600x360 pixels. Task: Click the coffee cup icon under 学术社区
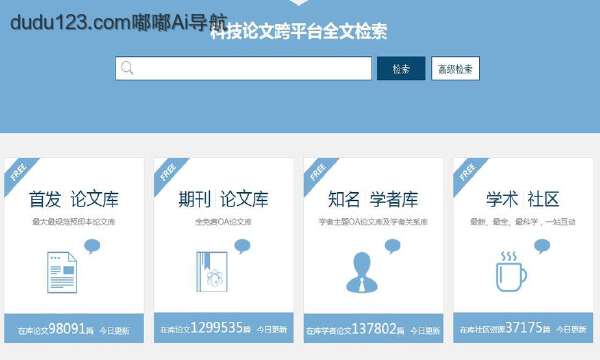(511, 272)
